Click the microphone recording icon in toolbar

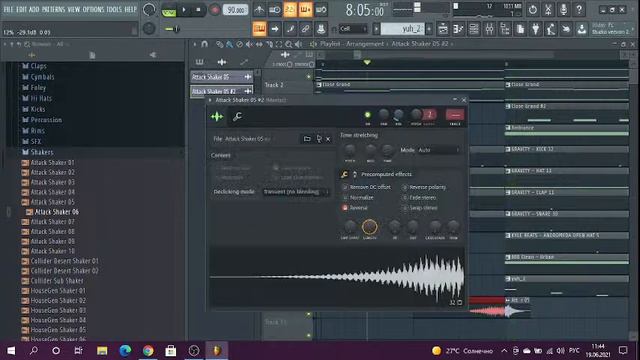(563, 9)
